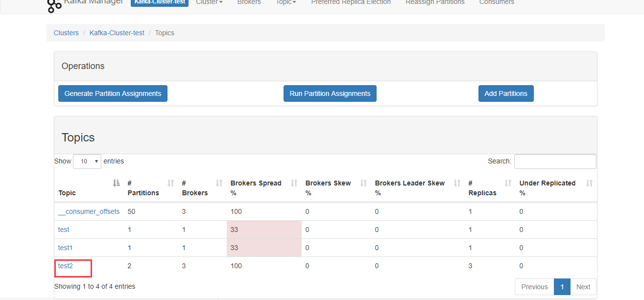
Task: Open Reassign Partitions page
Action: coord(435,2)
